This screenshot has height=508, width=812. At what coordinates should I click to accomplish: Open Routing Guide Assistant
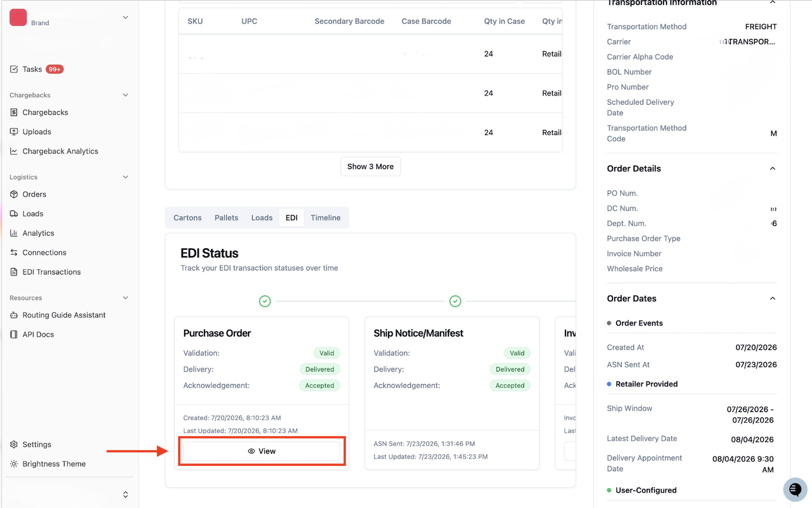tap(64, 315)
